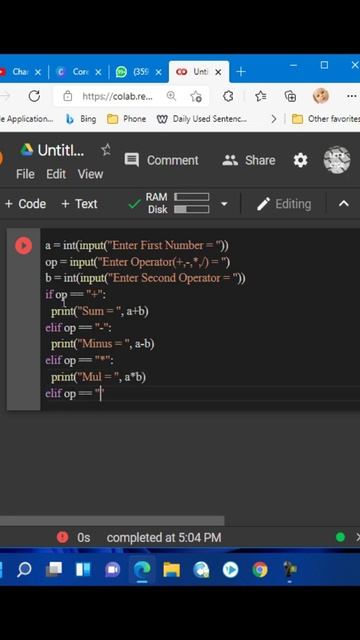Viewport: 360px width, 640px height.
Task: Open Colab settings gear
Action: click(300, 160)
